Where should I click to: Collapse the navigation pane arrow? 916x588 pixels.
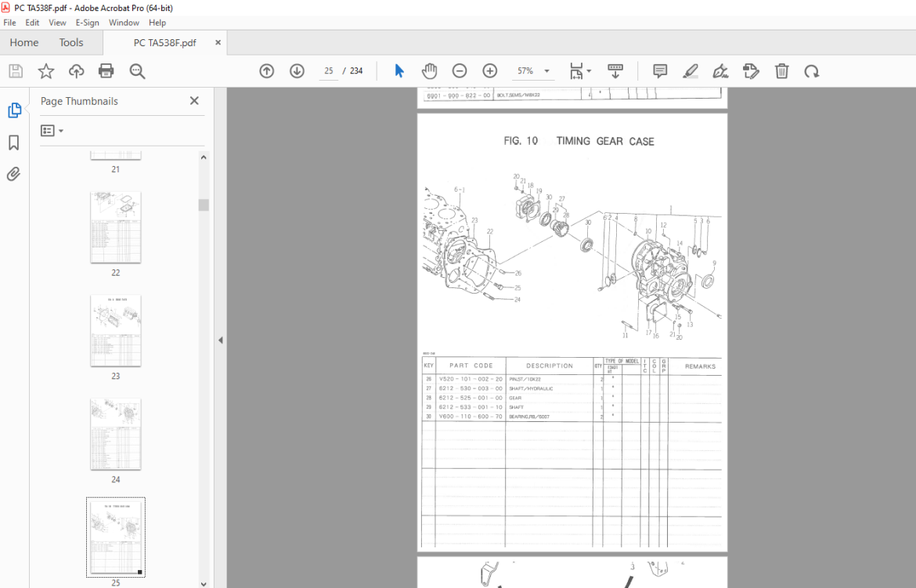coord(220,340)
